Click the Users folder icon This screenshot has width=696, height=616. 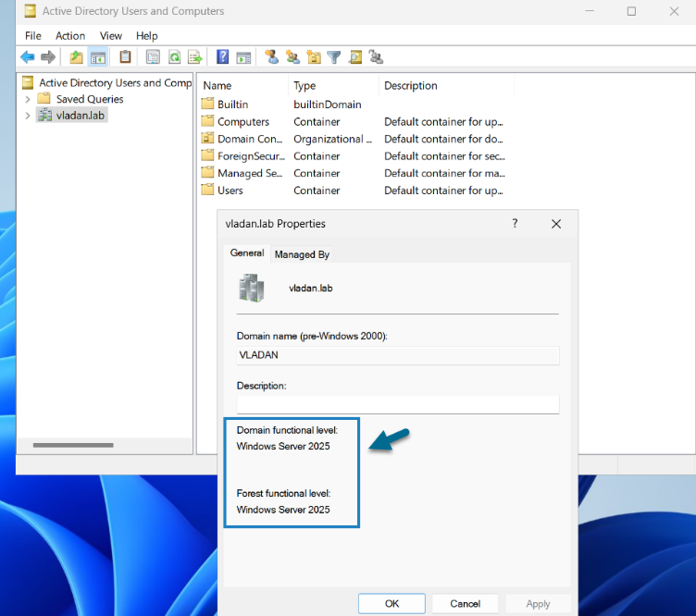pos(207,190)
